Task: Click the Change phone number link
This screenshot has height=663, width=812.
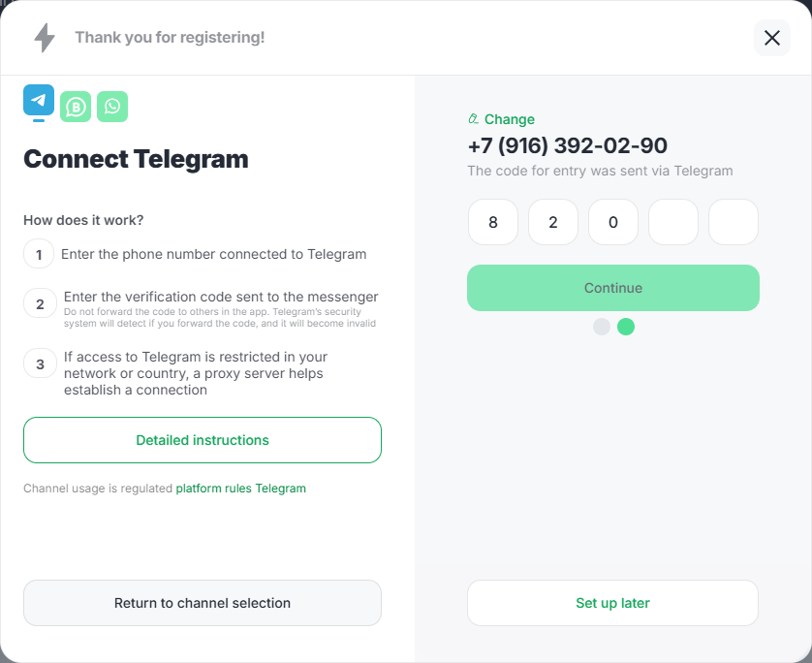Action: [509, 119]
